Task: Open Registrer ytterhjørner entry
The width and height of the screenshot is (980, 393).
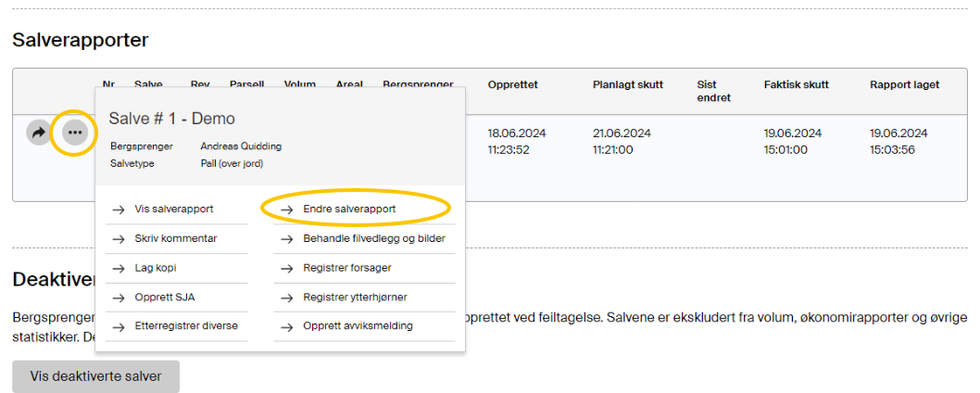Action: coord(355,298)
